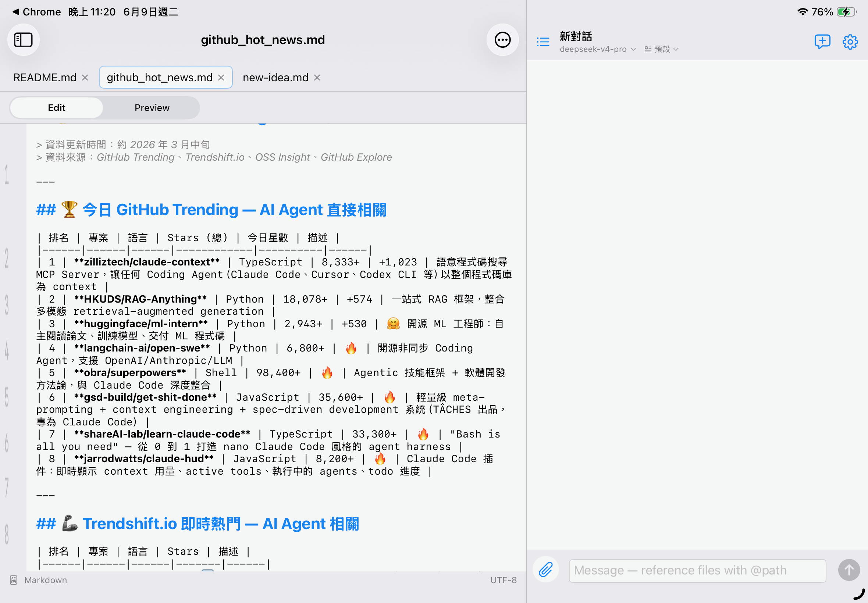Open the 預設 preset dropdown
Image resolution: width=868 pixels, height=603 pixels.
[661, 49]
